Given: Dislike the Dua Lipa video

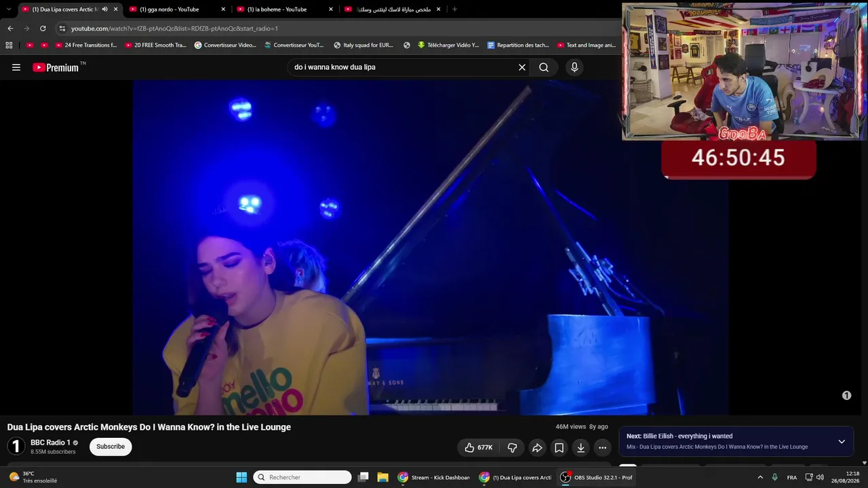Looking at the screenshot, I should click(x=513, y=447).
